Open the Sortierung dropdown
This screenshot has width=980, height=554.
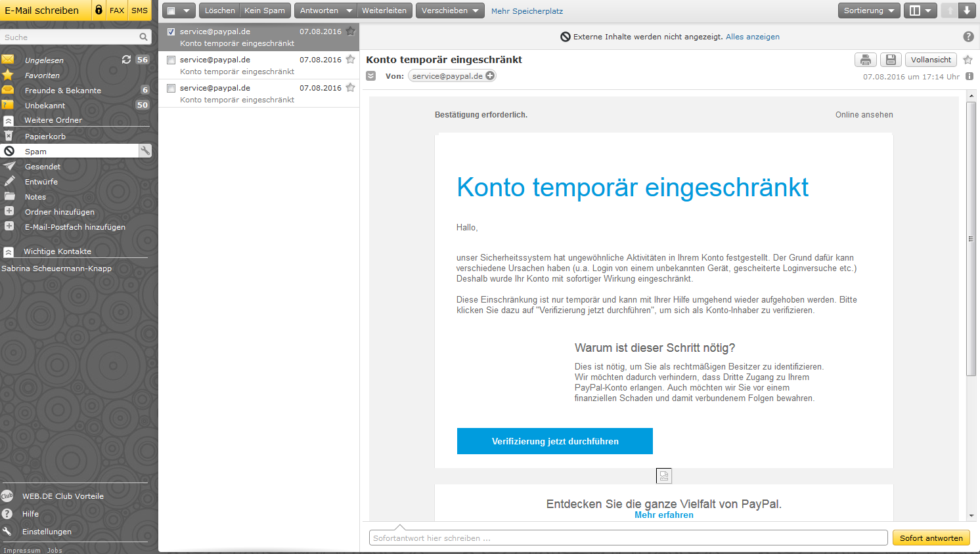pyautogui.click(x=869, y=11)
